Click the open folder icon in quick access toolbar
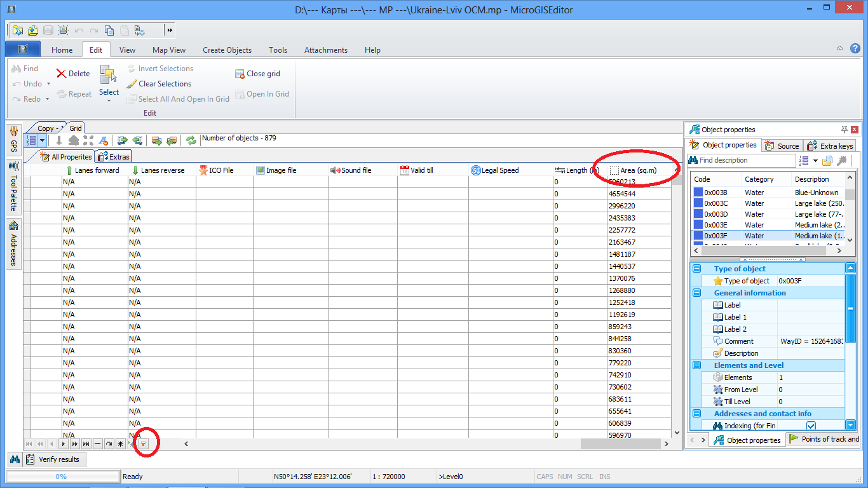The width and height of the screenshot is (868, 488). click(32, 30)
